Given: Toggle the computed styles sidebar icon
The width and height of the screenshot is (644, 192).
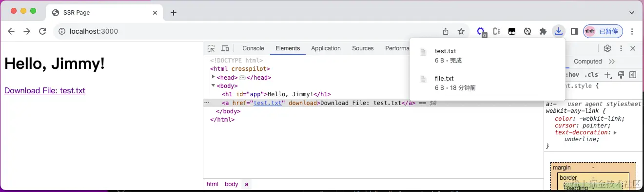Looking at the screenshot, I should point(633,75).
